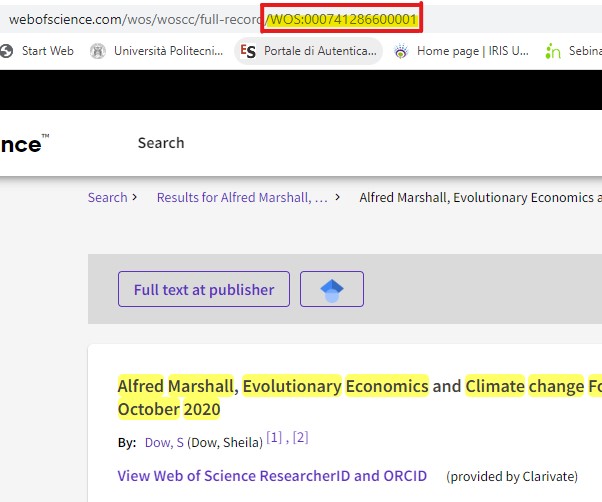Open the Google Scholar icon button
Viewport: 602px width, 502px height.
[332, 290]
